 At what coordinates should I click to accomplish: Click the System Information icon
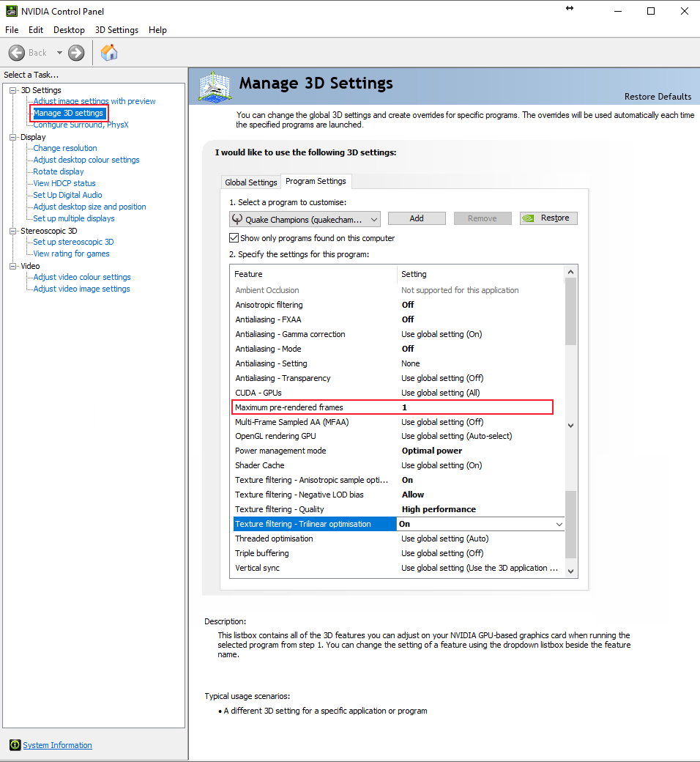15,744
